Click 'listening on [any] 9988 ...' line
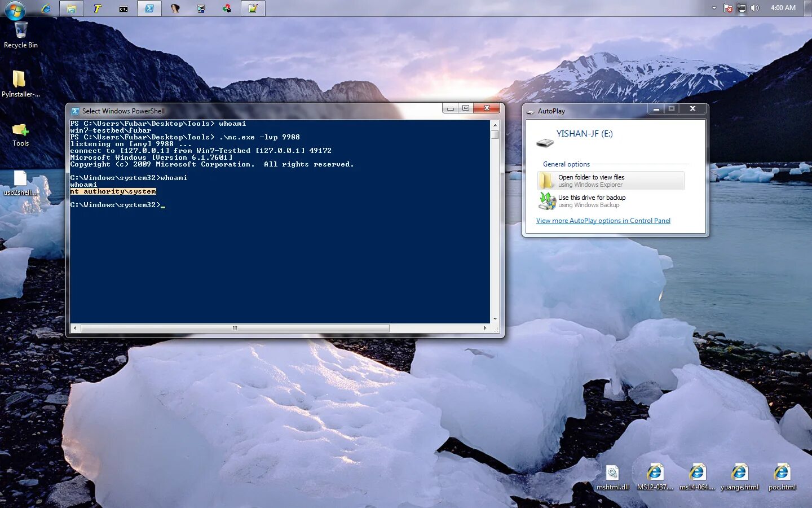This screenshot has width=812, height=508. click(x=131, y=144)
